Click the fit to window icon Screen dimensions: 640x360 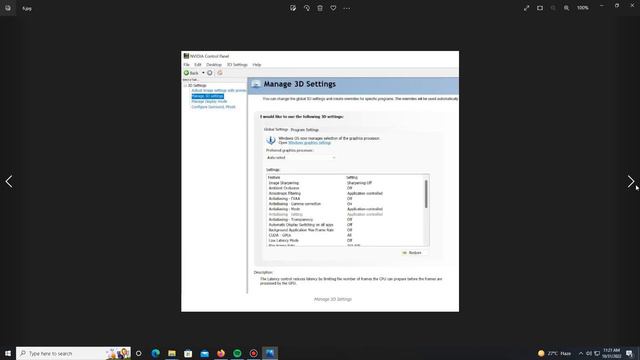coord(540,8)
